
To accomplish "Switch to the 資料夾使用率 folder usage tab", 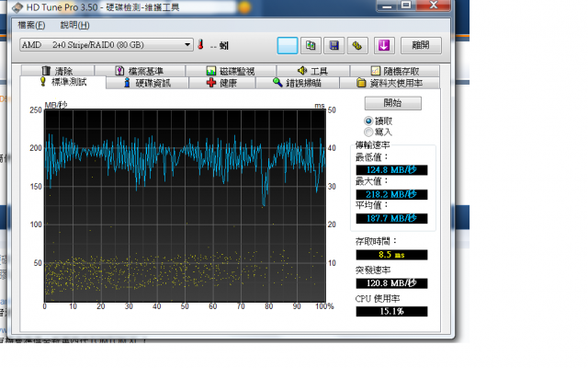I will [390, 83].
